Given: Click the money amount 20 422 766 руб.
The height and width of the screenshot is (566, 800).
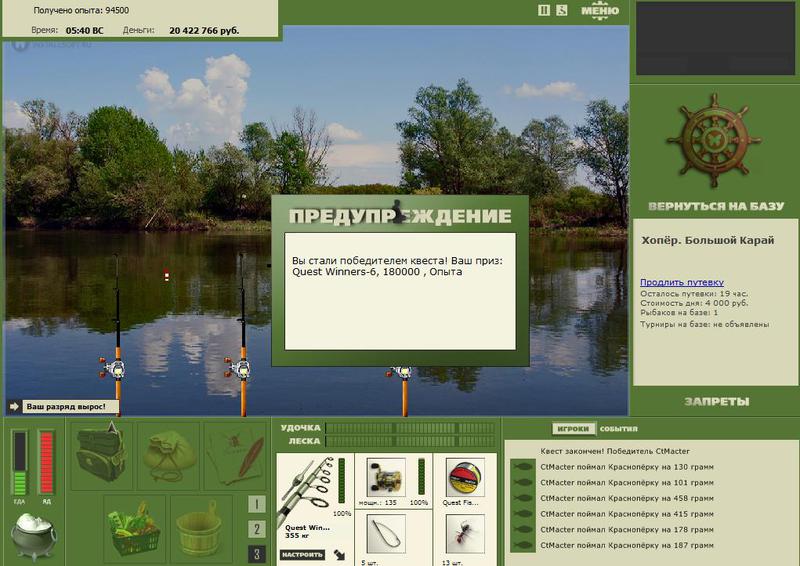Looking at the screenshot, I should click(x=204, y=31).
